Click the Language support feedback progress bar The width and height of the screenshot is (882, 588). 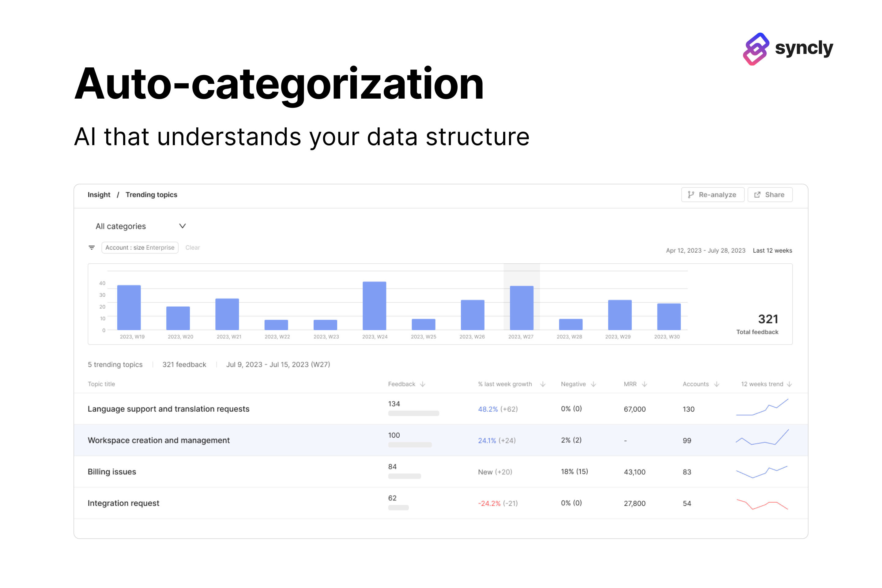click(x=413, y=413)
